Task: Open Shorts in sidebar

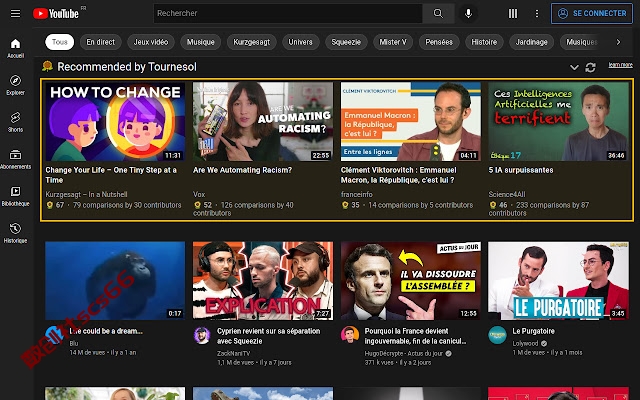Action: (x=16, y=122)
